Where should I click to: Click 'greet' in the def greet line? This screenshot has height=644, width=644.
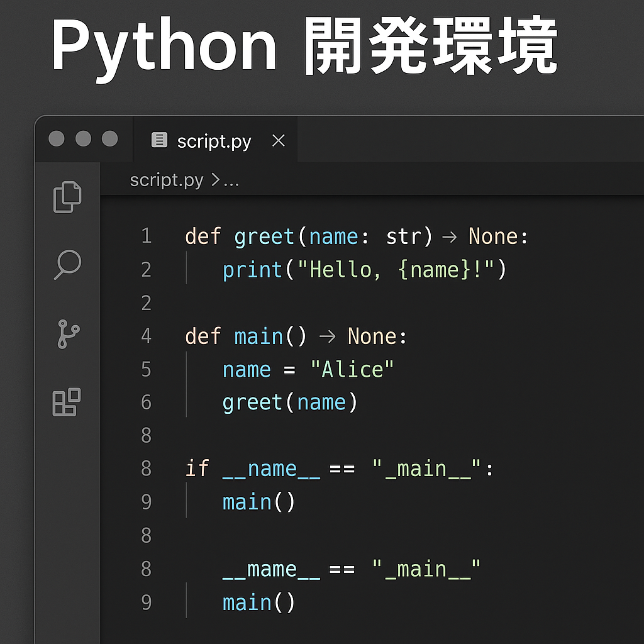tap(264, 237)
